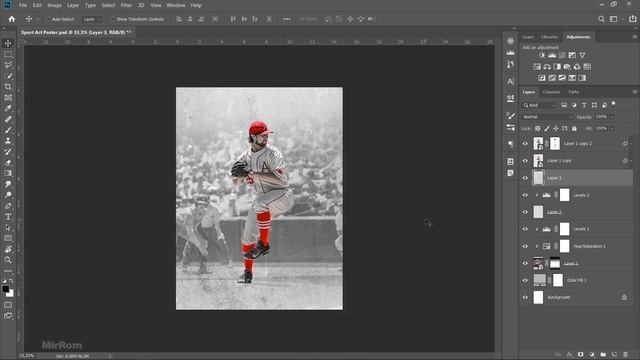Open the Image menu
640x360 pixels.
(54, 5)
